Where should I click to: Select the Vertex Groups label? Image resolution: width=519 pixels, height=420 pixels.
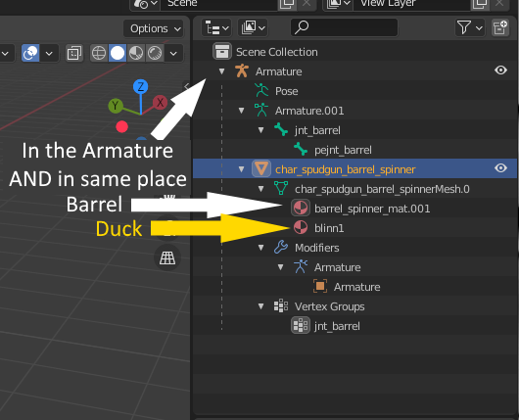coord(329,306)
